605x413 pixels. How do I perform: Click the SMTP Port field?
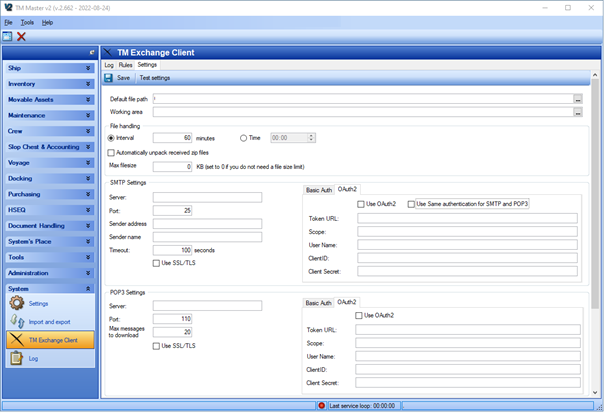(x=172, y=211)
